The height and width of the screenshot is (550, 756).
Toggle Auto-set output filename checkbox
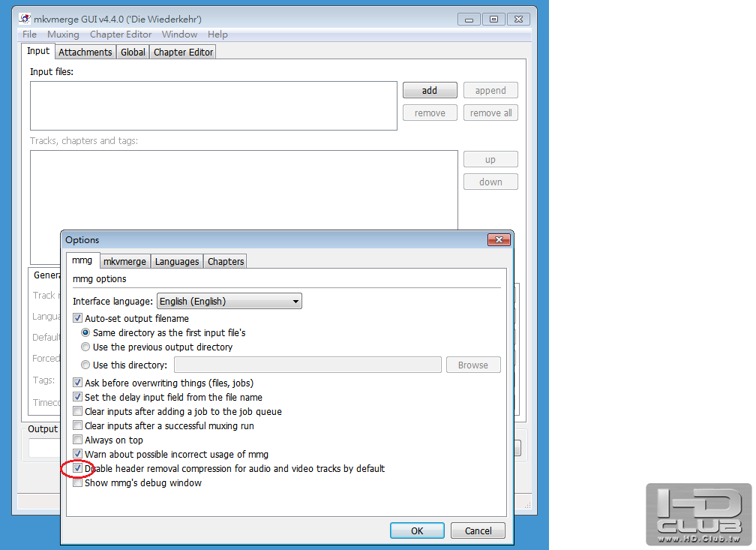tap(77, 318)
